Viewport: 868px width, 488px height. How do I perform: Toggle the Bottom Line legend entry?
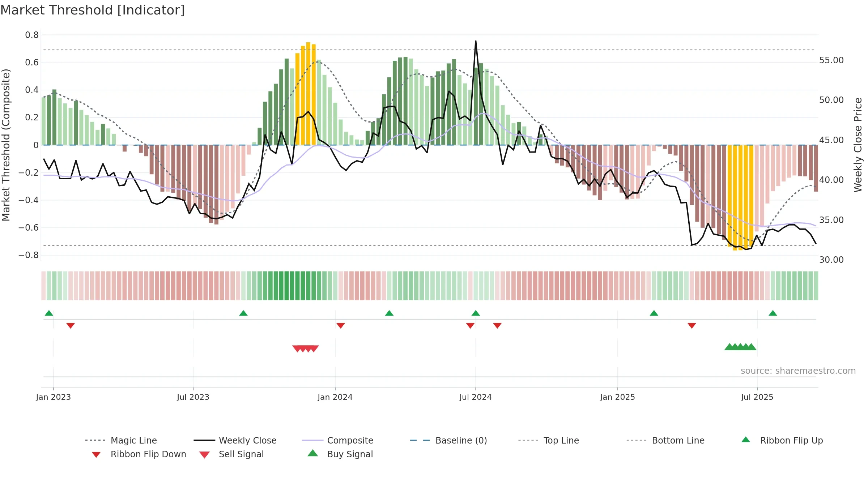(665, 440)
